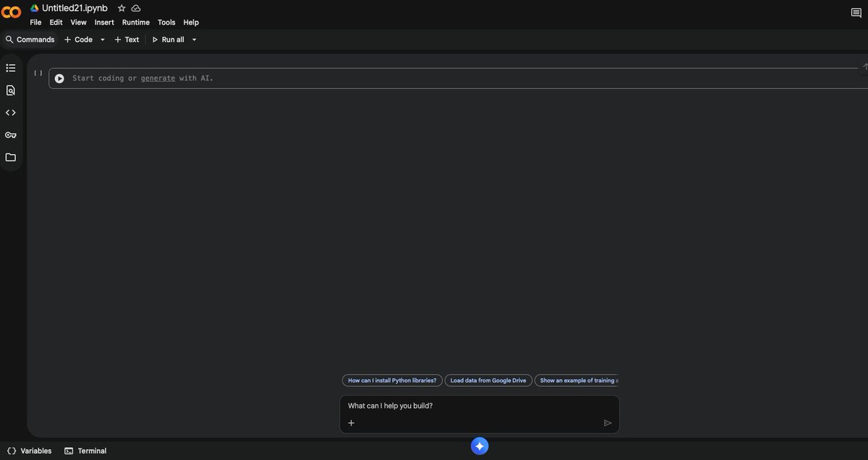Select 'How can I install Python libraries?' suggestion

pyautogui.click(x=392, y=380)
